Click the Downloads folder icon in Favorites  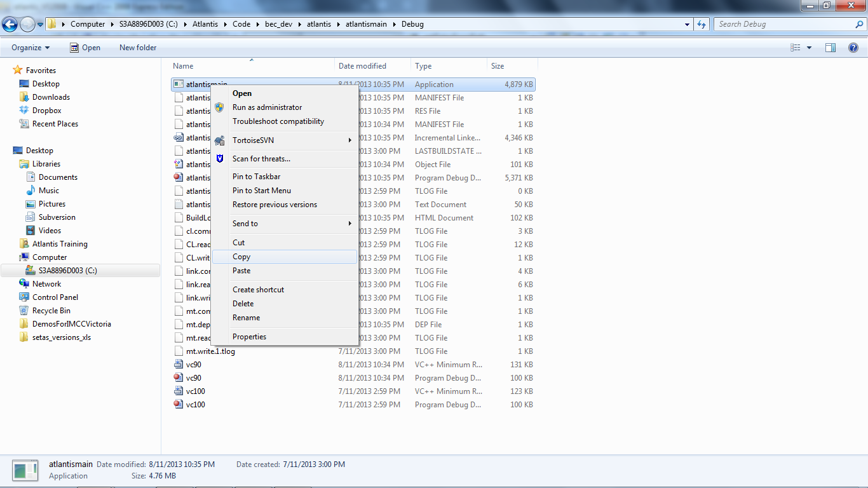point(24,97)
